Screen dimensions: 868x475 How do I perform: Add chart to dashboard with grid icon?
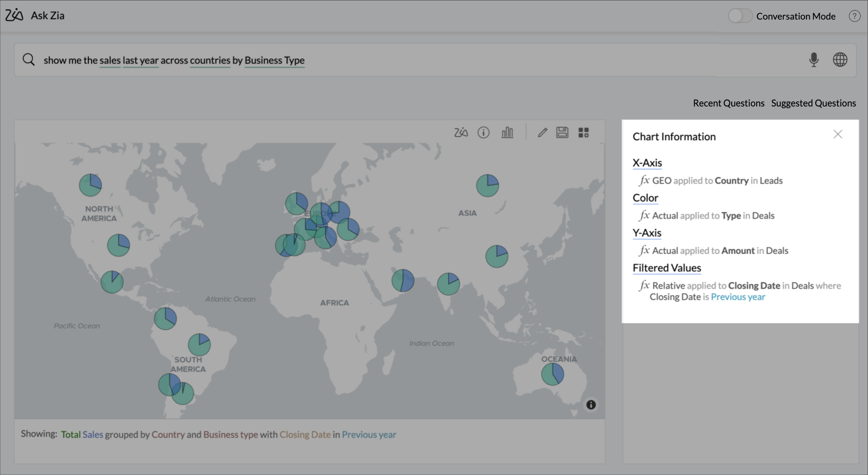(x=584, y=133)
